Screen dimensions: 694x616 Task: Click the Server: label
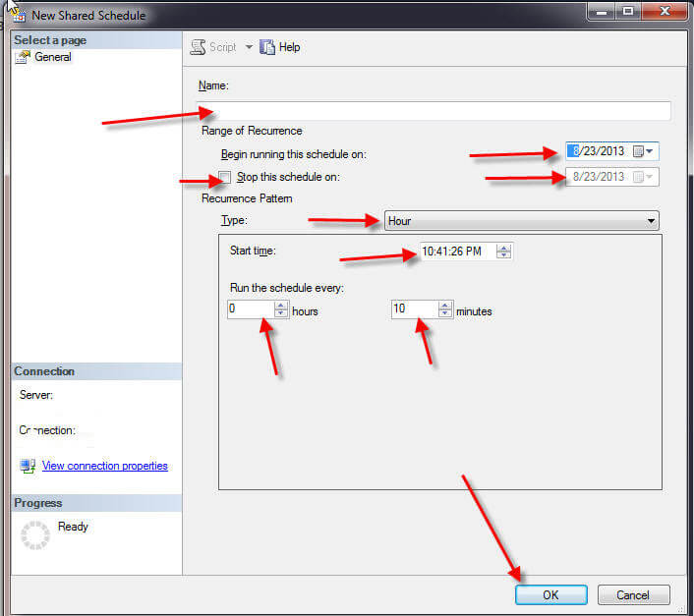click(x=35, y=395)
